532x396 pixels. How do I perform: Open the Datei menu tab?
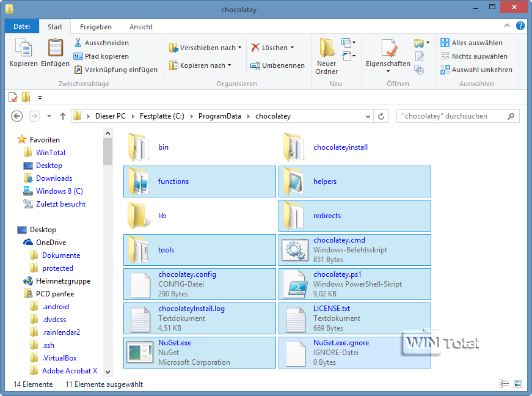point(21,27)
